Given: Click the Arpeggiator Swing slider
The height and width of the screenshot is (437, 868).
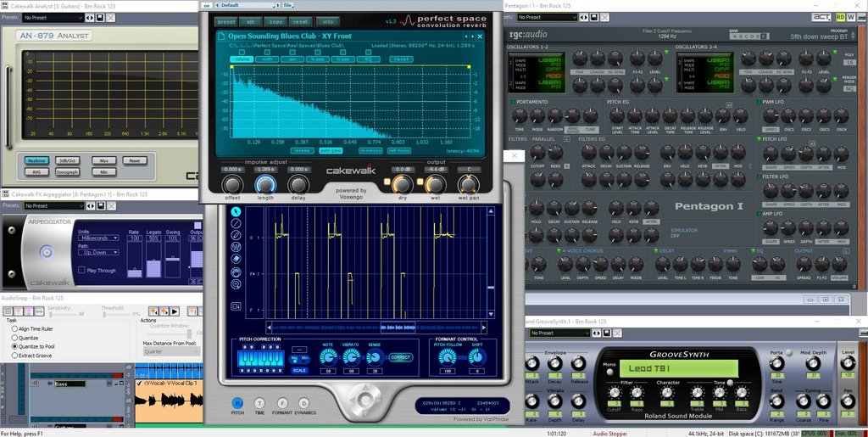Looking at the screenshot, I should click(173, 260).
